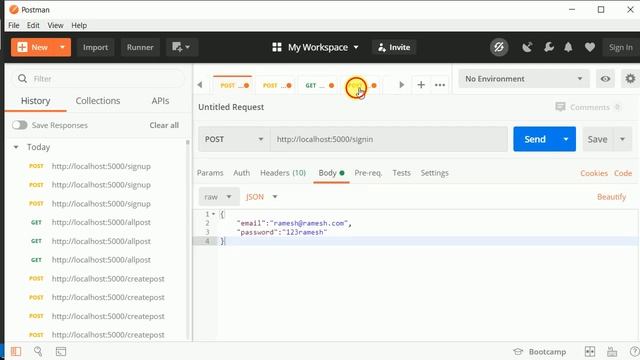Add a new request tab with plus

[x=421, y=85]
